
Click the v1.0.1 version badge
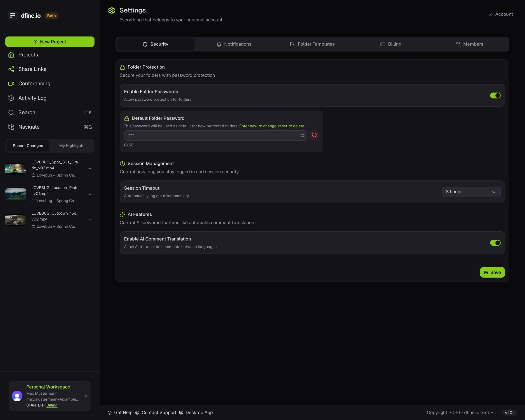click(x=509, y=413)
